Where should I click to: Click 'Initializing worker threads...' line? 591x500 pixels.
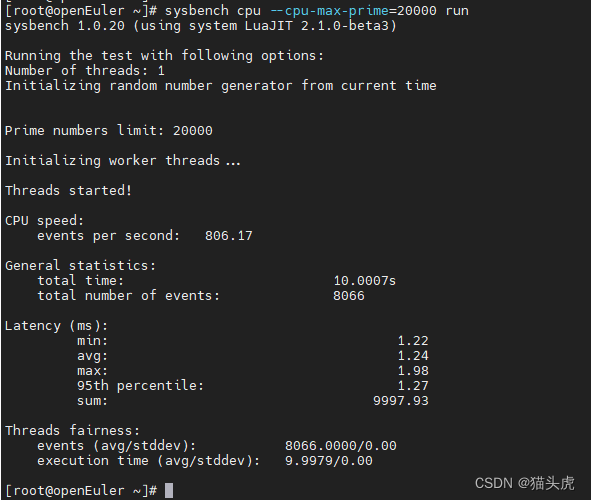pos(122,161)
